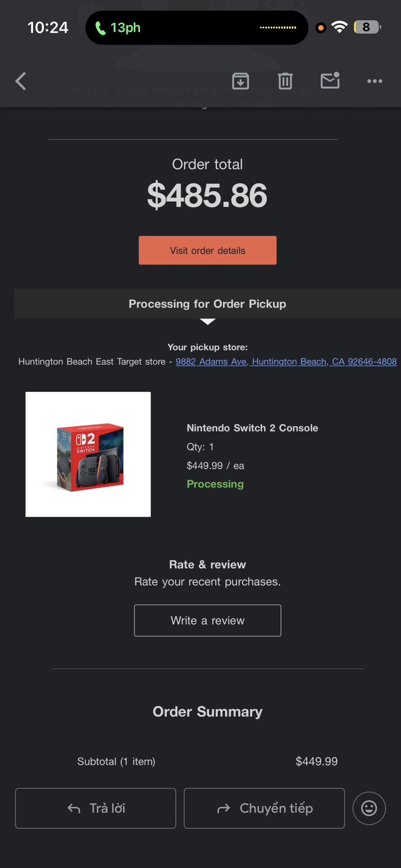Tap the battery indicator in the status bar

(368, 27)
